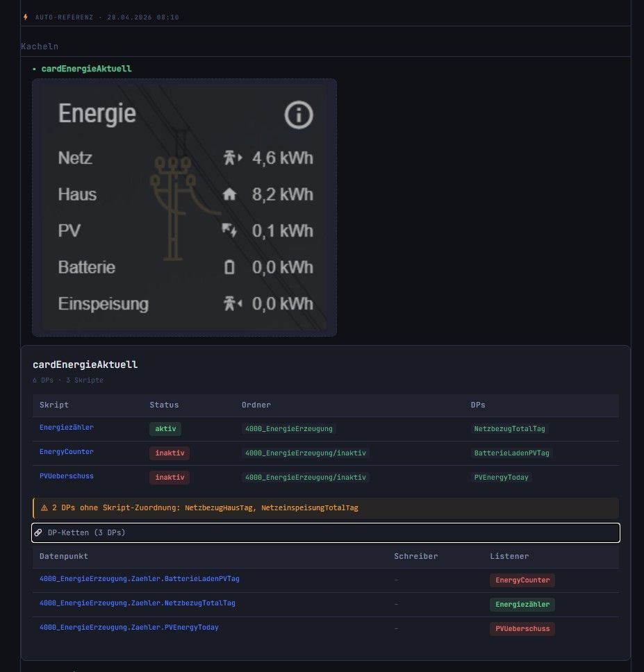This screenshot has width=644, height=672.
Task: Open datapoint Zaehler.PVEnergyToday link
Action: pyautogui.click(x=129, y=627)
